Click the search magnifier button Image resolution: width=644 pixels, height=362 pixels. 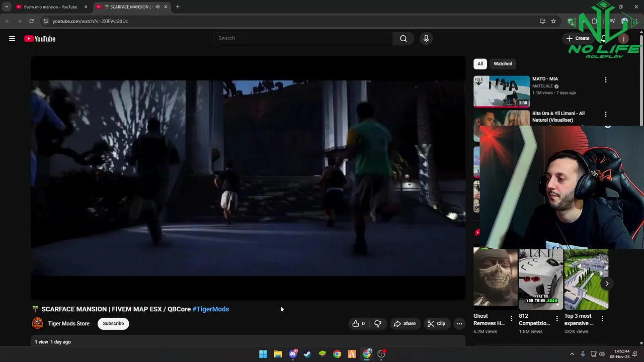(x=404, y=39)
